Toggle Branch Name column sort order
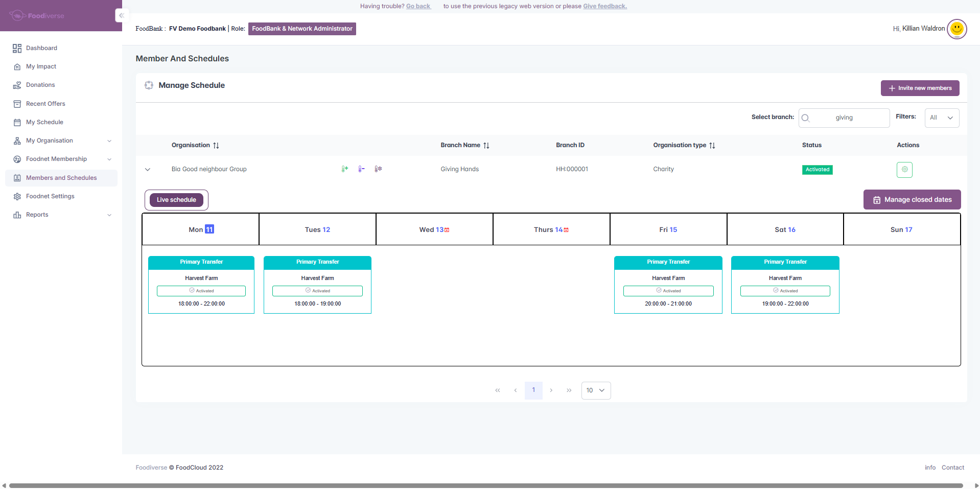This screenshot has width=980, height=489. pyautogui.click(x=486, y=146)
